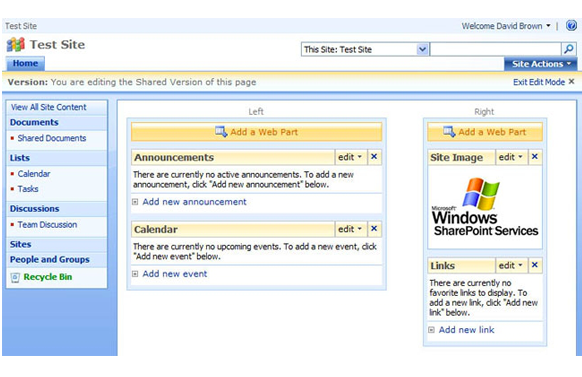Open Shared Documents link
This screenshot has height=377, width=582.
[52, 138]
